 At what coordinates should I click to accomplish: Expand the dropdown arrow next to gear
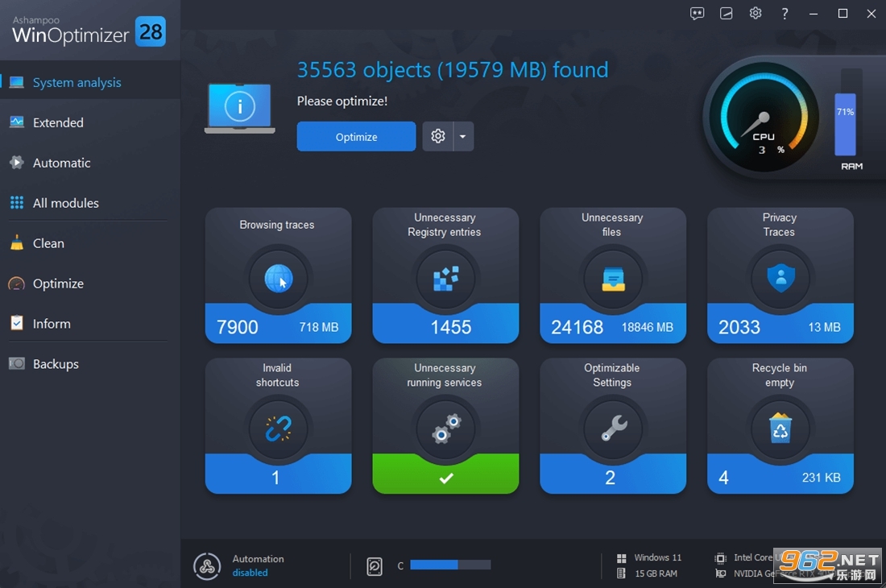click(463, 136)
